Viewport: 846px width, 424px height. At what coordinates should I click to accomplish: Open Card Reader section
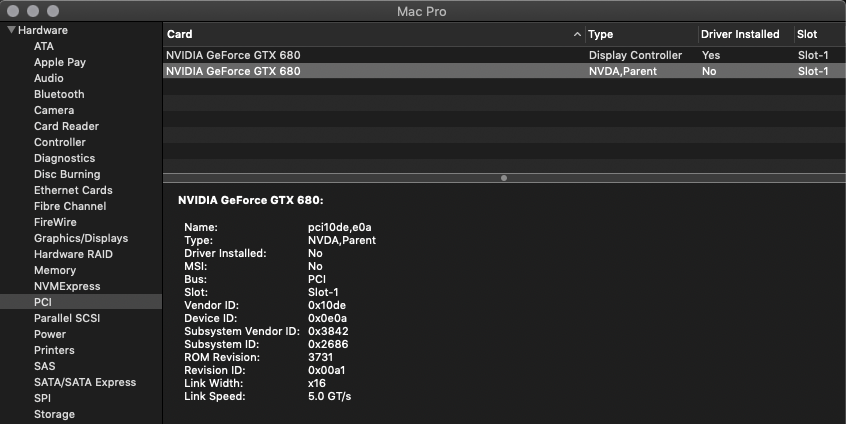pos(66,126)
